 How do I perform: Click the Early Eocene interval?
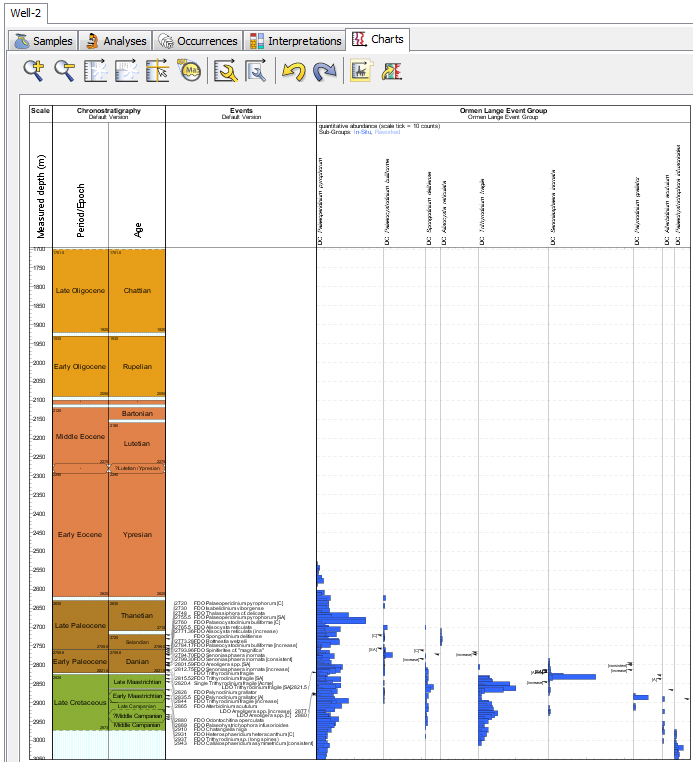80,535
